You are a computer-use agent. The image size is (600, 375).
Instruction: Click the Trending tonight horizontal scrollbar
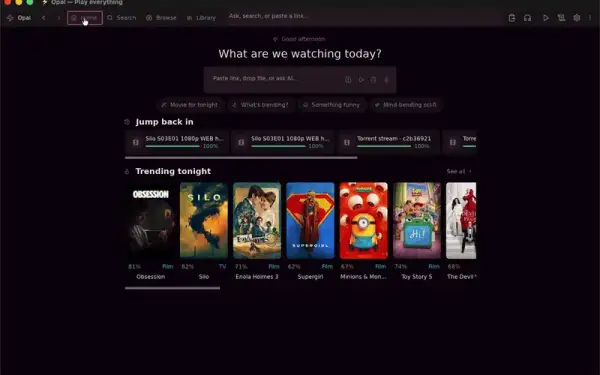pyautogui.click(x=173, y=288)
